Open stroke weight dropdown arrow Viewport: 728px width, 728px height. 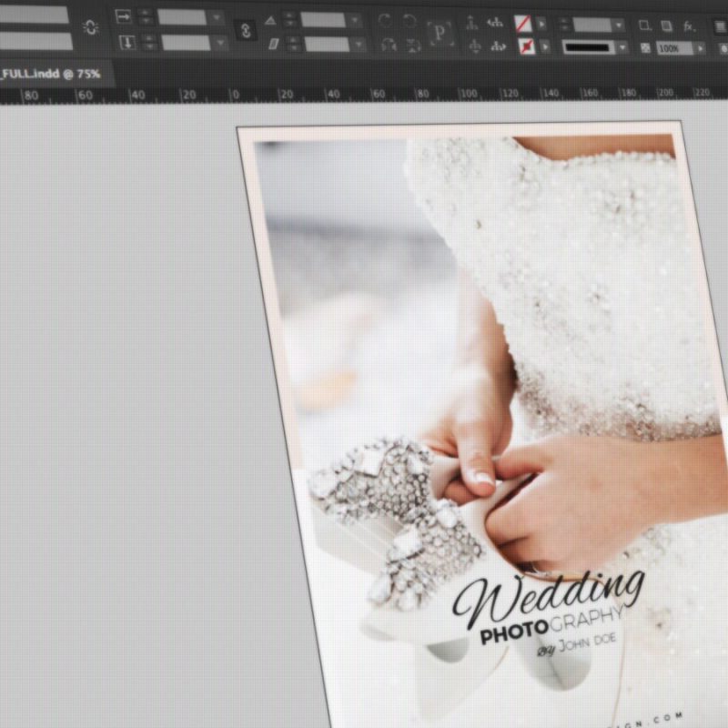(619, 25)
